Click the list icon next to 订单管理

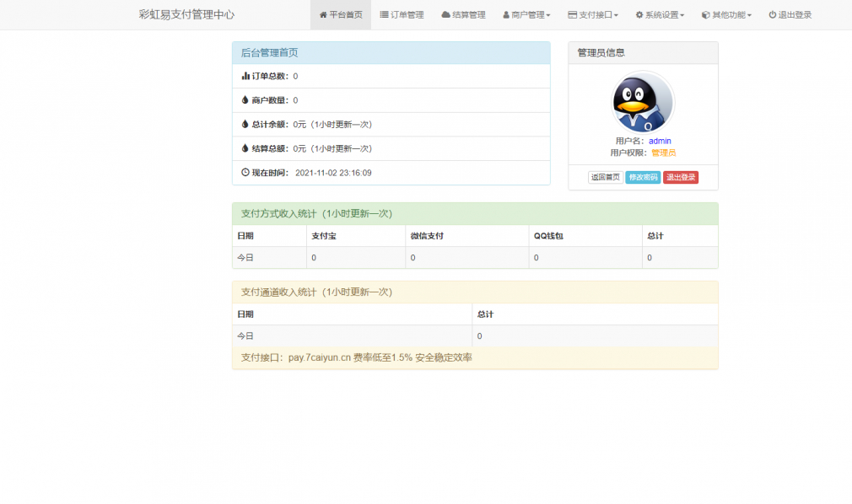(384, 14)
